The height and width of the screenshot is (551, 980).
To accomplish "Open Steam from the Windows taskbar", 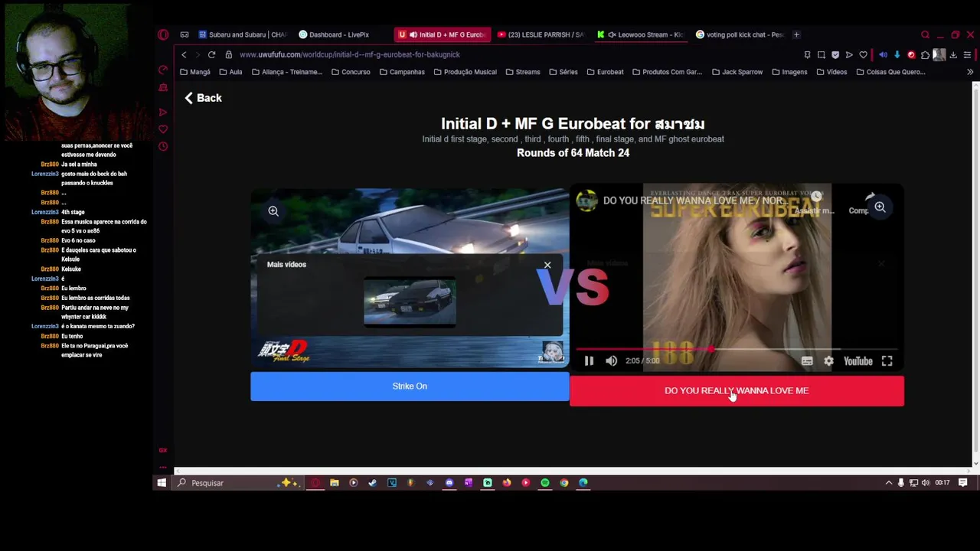I will point(372,483).
